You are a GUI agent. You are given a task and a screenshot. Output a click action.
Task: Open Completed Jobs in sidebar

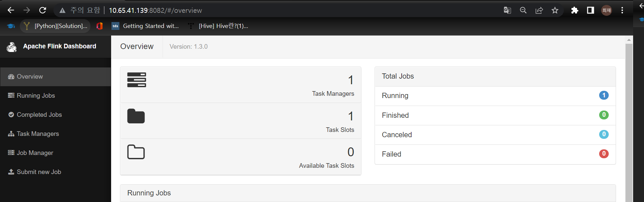click(55, 115)
